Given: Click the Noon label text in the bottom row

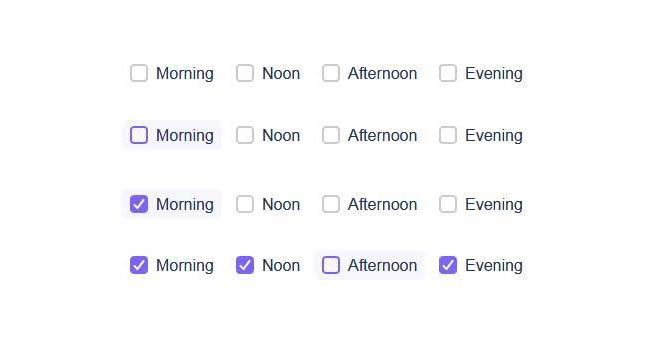Looking at the screenshot, I should (281, 265).
